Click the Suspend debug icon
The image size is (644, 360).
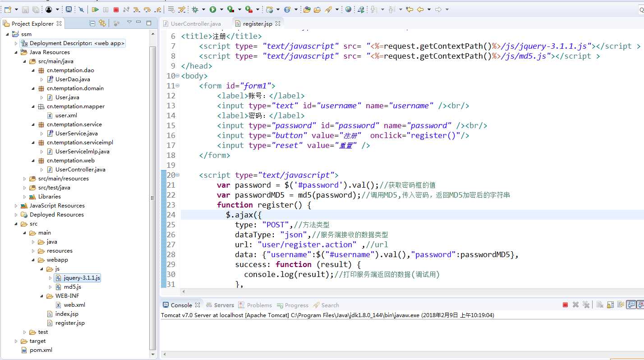point(106,9)
